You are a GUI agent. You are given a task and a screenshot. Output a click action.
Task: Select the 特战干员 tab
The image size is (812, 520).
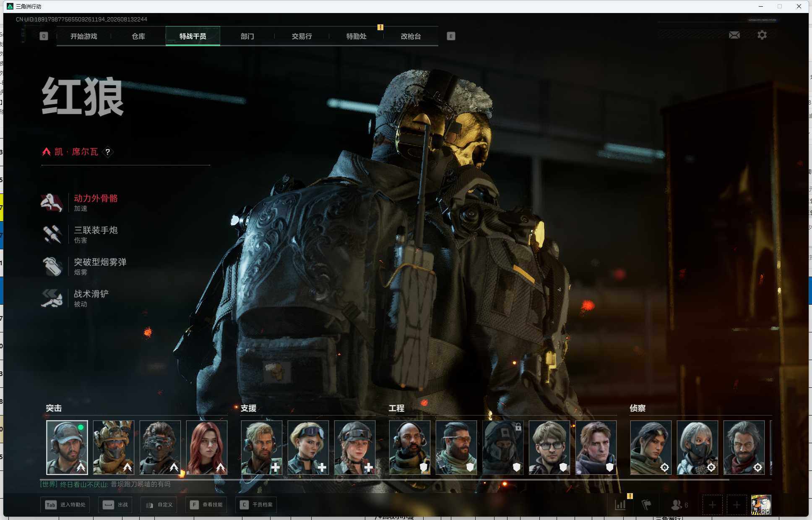point(193,36)
